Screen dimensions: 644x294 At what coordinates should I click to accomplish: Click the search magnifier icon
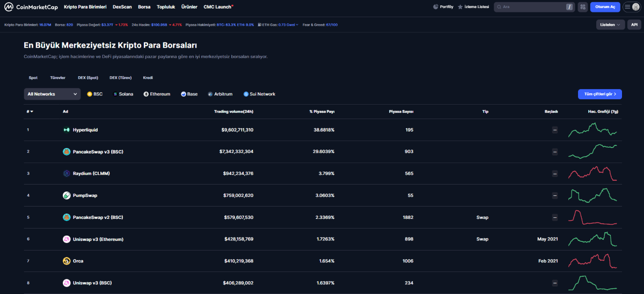pyautogui.click(x=499, y=7)
